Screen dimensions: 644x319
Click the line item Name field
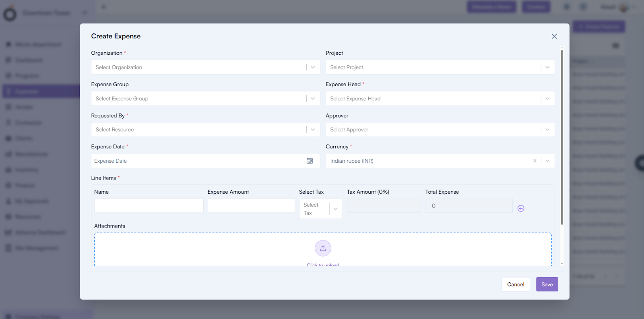149,205
